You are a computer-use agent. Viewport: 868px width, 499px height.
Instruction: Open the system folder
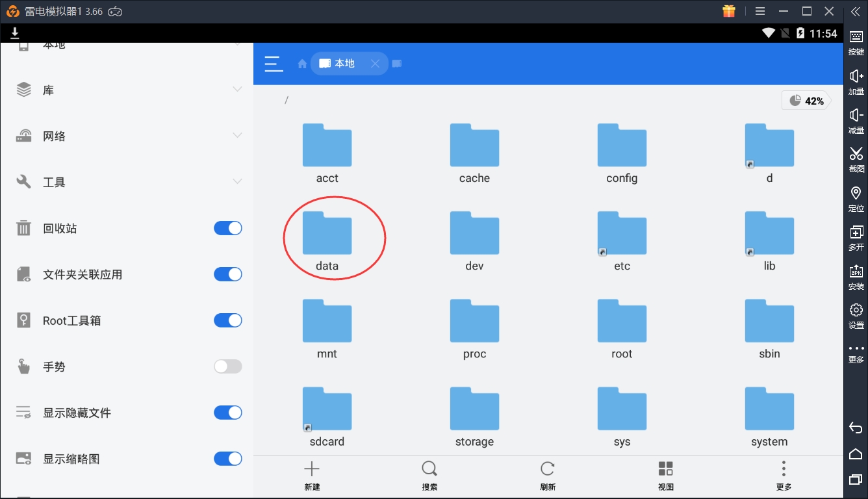coord(769,415)
